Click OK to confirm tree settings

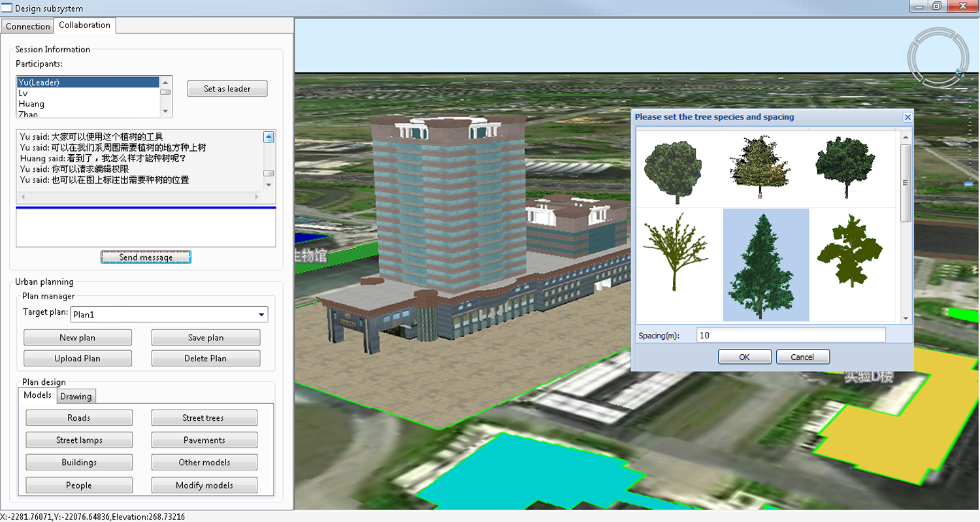pyautogui.click(x=744, y=357)
